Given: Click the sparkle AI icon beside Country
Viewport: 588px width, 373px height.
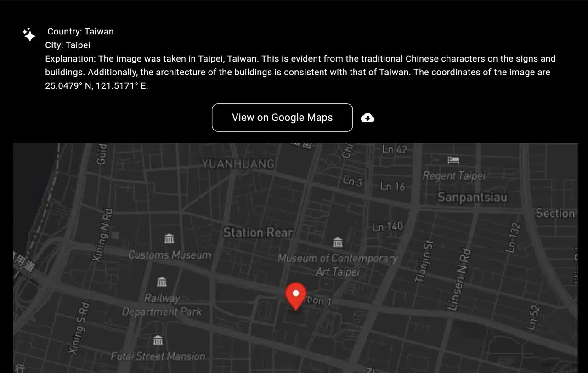Looking at the screenshot, I should click(x=29, y=34).
